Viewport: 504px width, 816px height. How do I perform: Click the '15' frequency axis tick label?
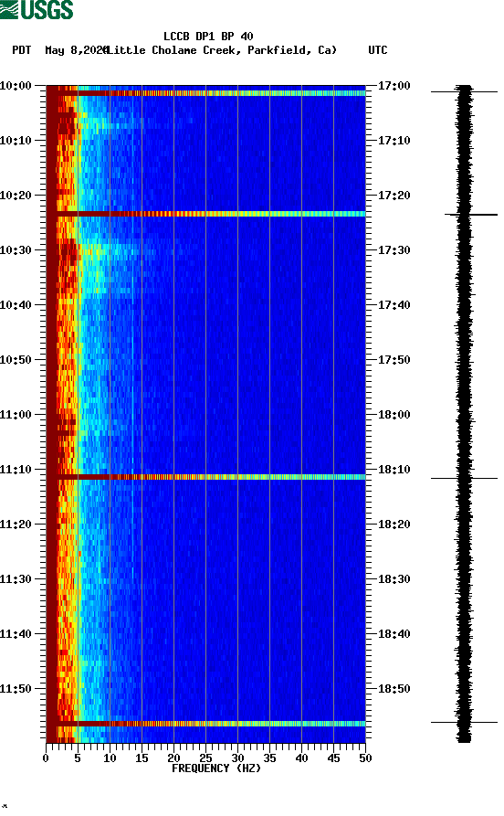tap(142, 758)
